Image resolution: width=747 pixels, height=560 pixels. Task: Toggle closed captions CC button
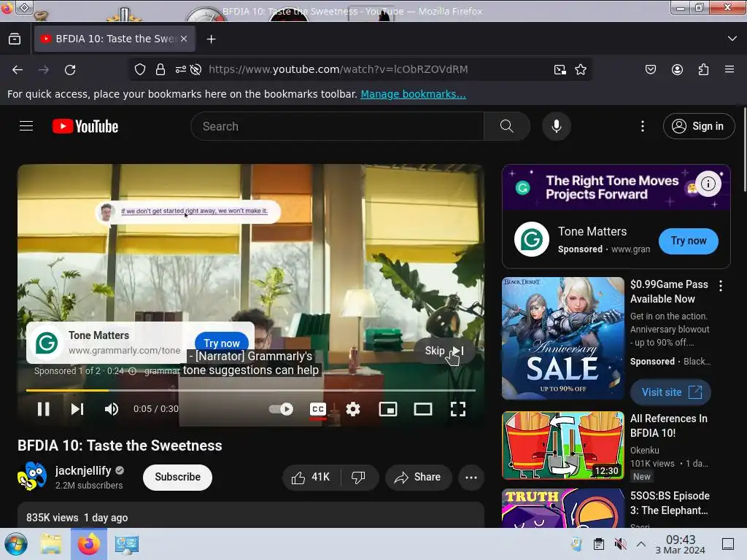(318, 409)
